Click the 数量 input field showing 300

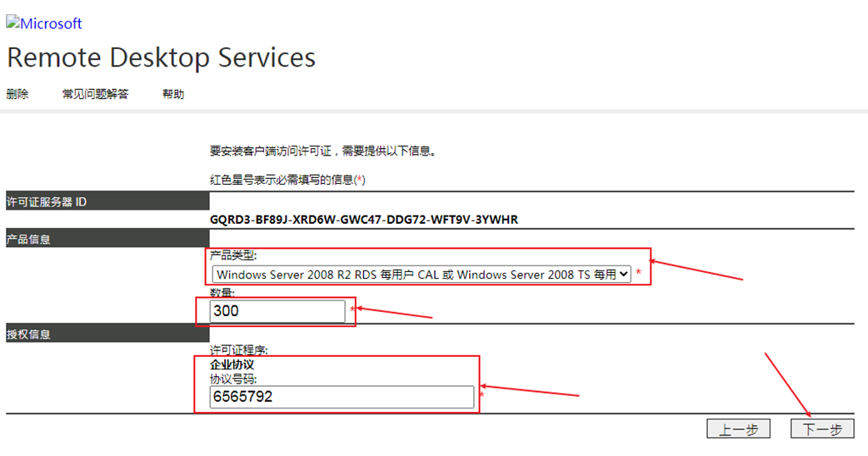[277, 311]
